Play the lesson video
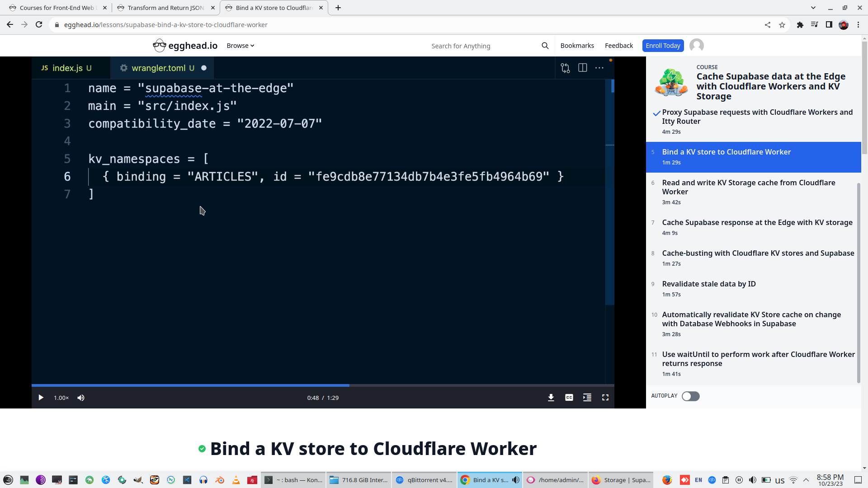The image size is (868, 488). (x=41, y=398)
